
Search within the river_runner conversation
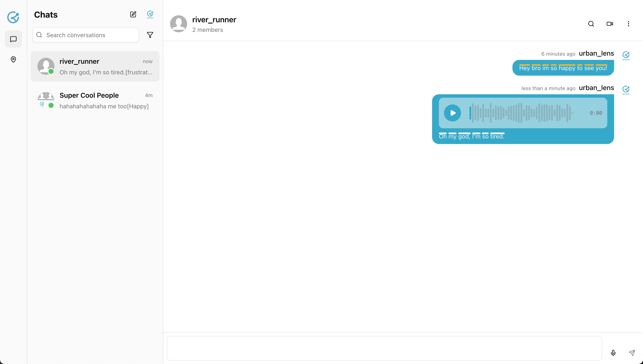point(591,24)
